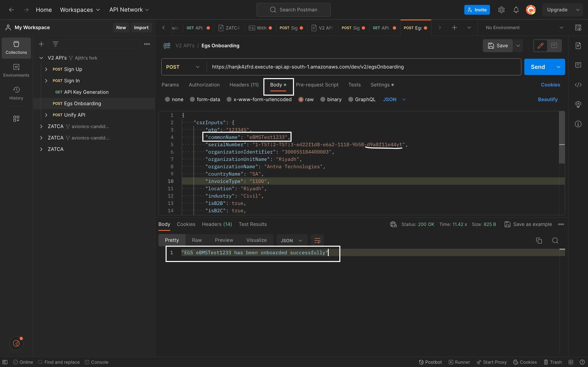Screen dimensions: 588x367
Task: Expand the Sign Up request folder
Action: [46, 69]
